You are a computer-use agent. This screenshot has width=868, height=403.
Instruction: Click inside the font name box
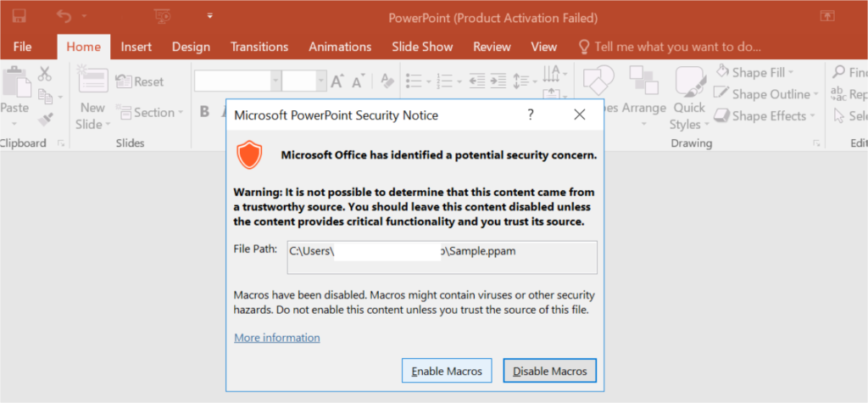(232, 81)
